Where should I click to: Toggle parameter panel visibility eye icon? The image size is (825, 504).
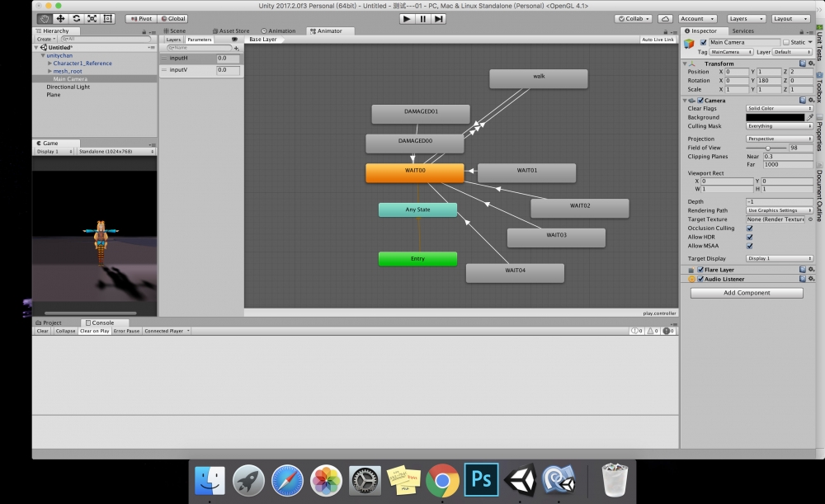[234, 40]
